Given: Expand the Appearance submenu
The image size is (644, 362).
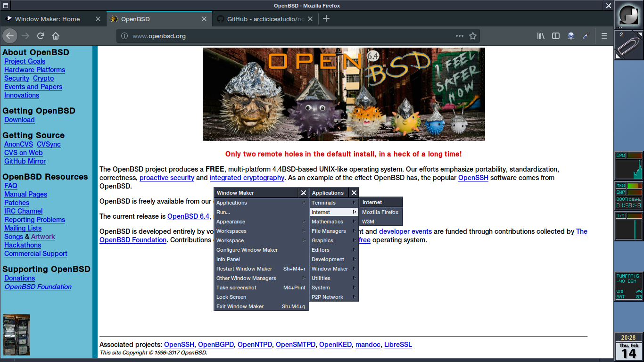Looking at the screenshot, I should point(261,222).
